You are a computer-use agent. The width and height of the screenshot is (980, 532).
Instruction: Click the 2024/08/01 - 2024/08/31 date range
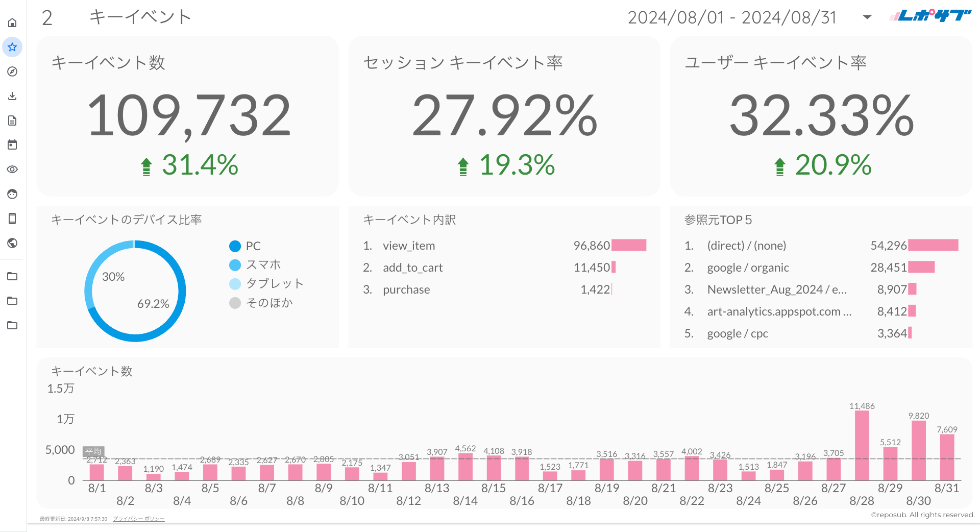point(732,18)
